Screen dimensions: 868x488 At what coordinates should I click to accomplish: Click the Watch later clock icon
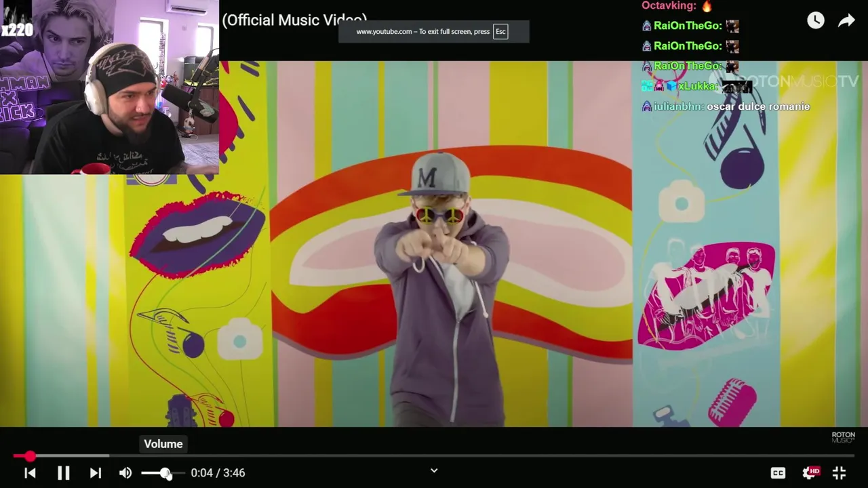click(x=816, y=20)
